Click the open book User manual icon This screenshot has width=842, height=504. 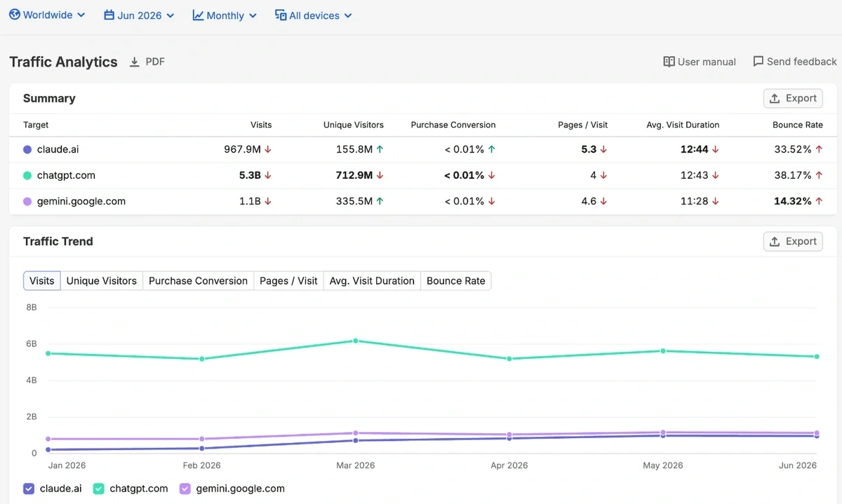point(669,62)
